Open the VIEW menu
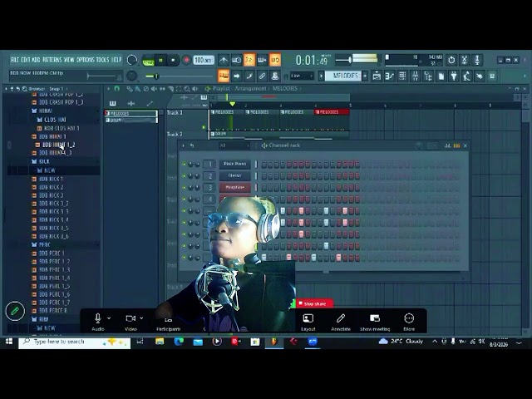The height and width of the screenshot is (399, 532). tap(69, 60)
